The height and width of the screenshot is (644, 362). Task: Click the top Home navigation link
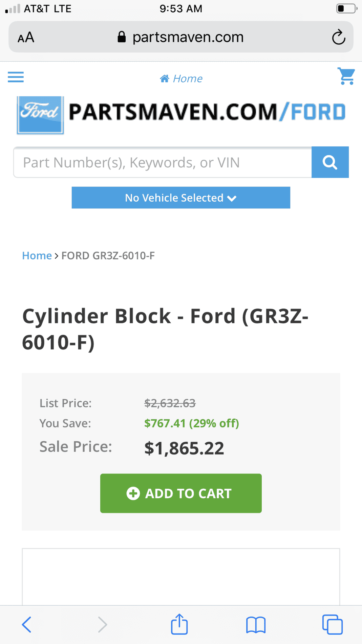[181, 79]
